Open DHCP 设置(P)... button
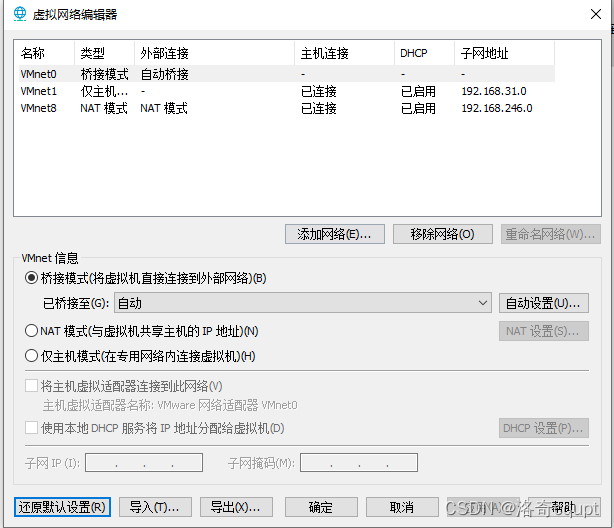 [544, 428]
